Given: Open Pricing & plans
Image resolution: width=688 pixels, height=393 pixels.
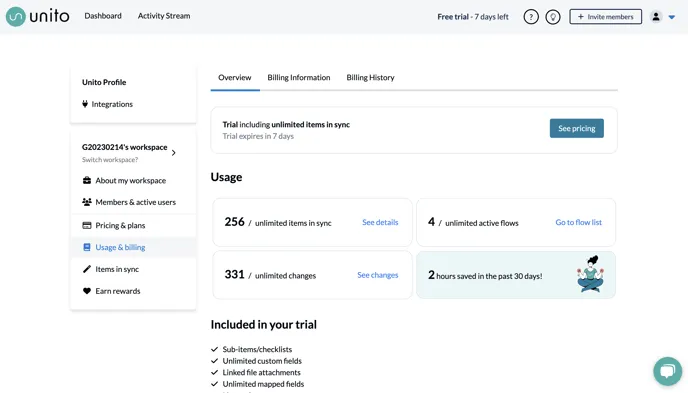Looking at the screenshot, I should click(120, 225).
